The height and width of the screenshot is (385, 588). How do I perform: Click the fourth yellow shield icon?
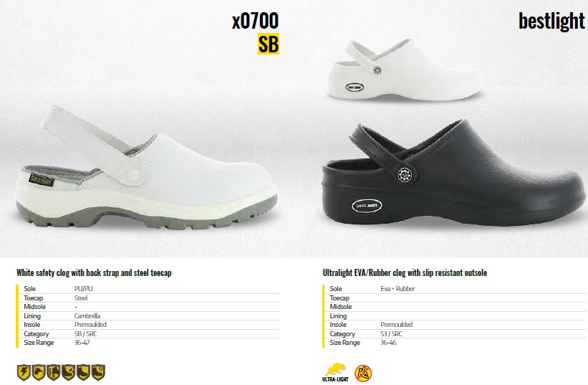[68, 373]
